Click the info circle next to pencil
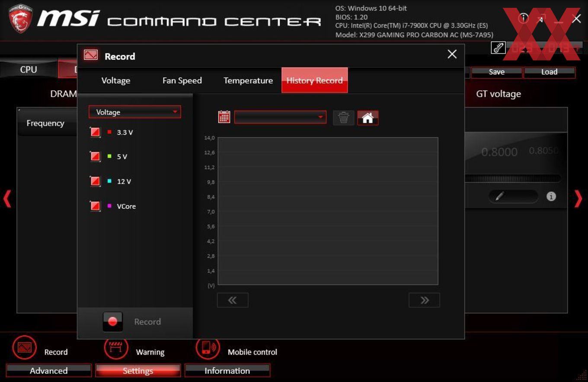The height and width of the screenshot is (382, 588). click(551, 196)
